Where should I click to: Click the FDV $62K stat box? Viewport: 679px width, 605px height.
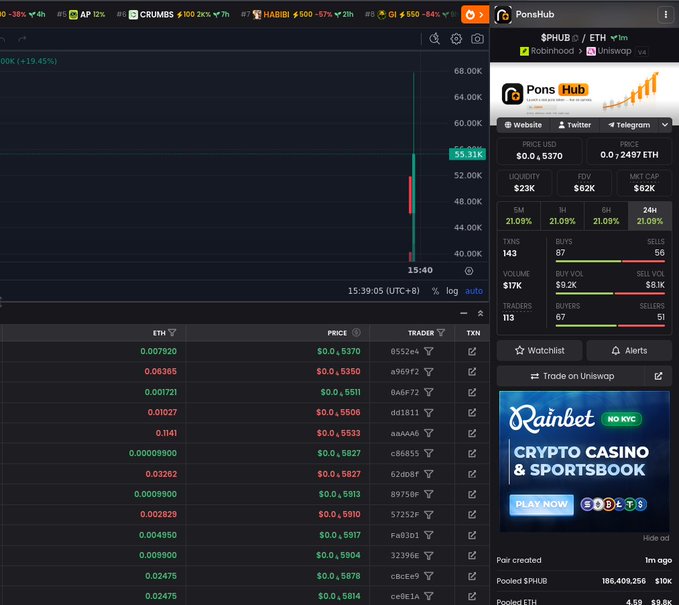click(584, 183)
